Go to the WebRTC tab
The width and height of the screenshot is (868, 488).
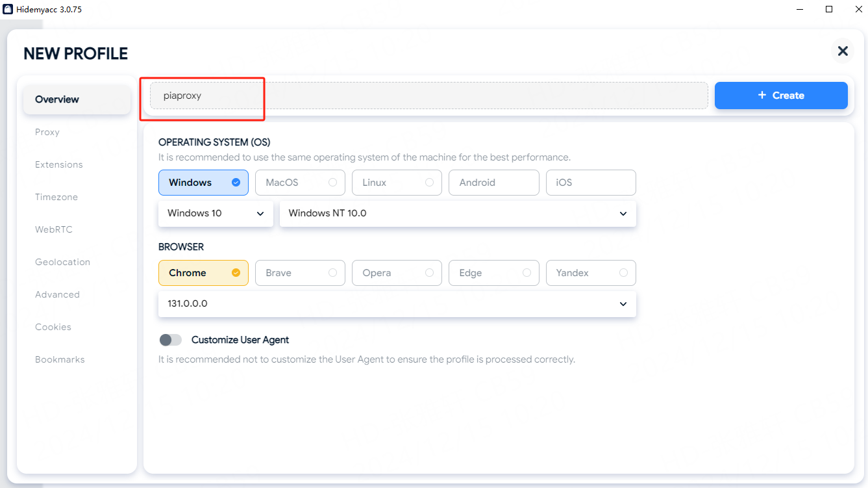54,229
